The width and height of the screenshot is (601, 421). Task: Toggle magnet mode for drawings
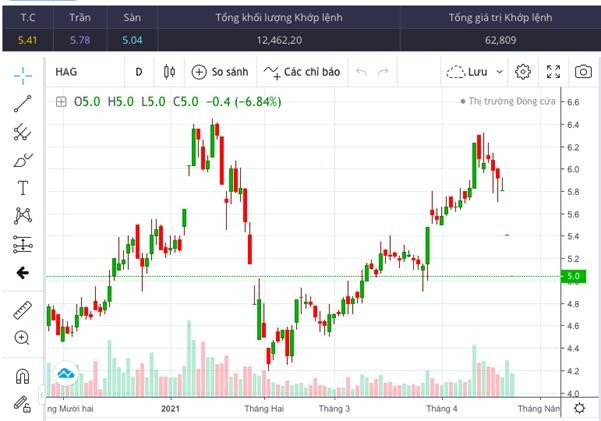[x=22, y=376]
